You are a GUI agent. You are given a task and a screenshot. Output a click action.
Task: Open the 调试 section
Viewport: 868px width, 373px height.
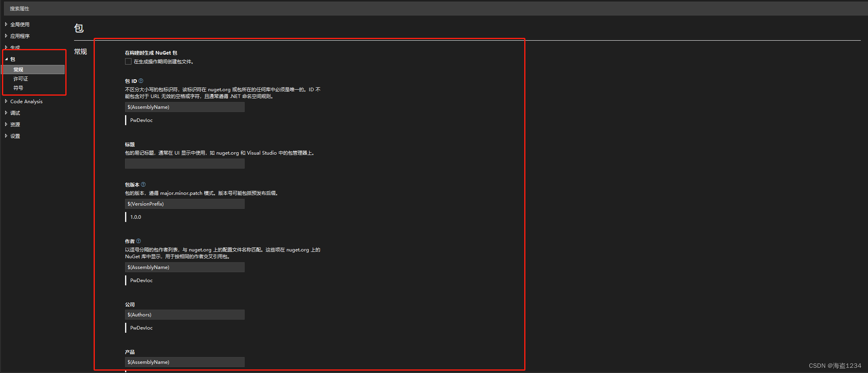click(x=15, y=113)
